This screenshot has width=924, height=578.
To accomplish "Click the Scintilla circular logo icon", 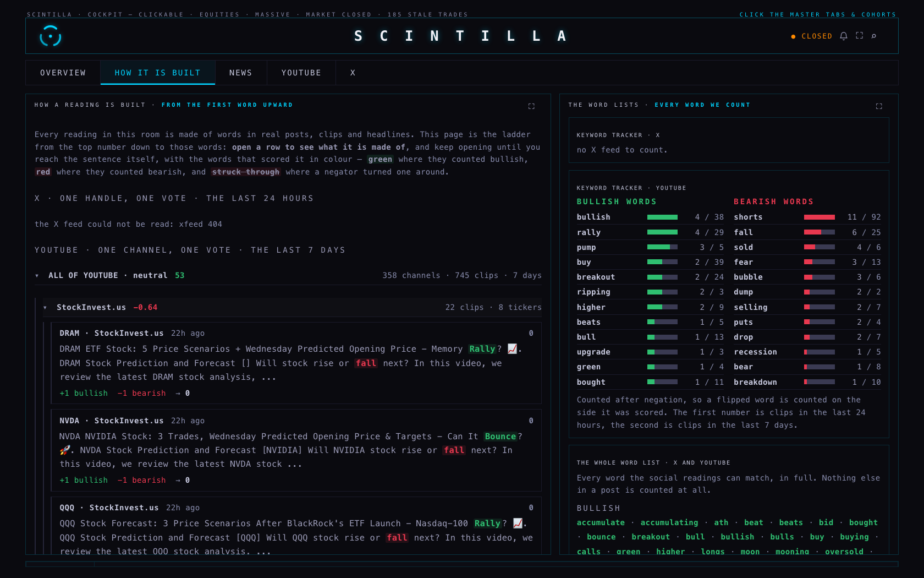I will coord(50,36).
